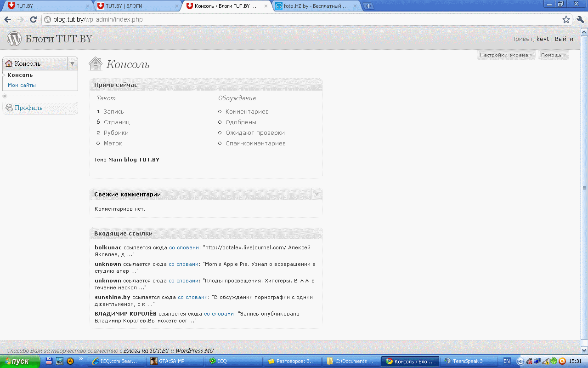Image resolution: width=588 pixels, height=368 pixels.
Task: Open со словами link in the sunshine.by row
Action: coord(193,297)
